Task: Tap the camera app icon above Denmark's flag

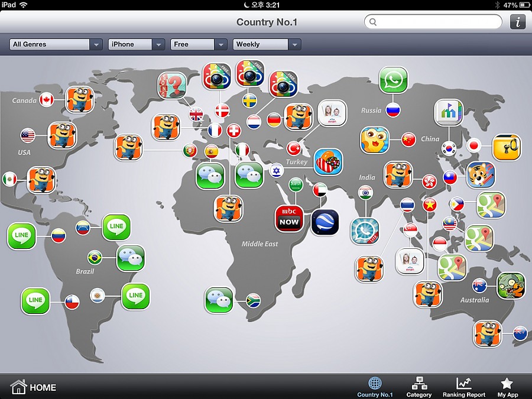Action: click(216, 76)
